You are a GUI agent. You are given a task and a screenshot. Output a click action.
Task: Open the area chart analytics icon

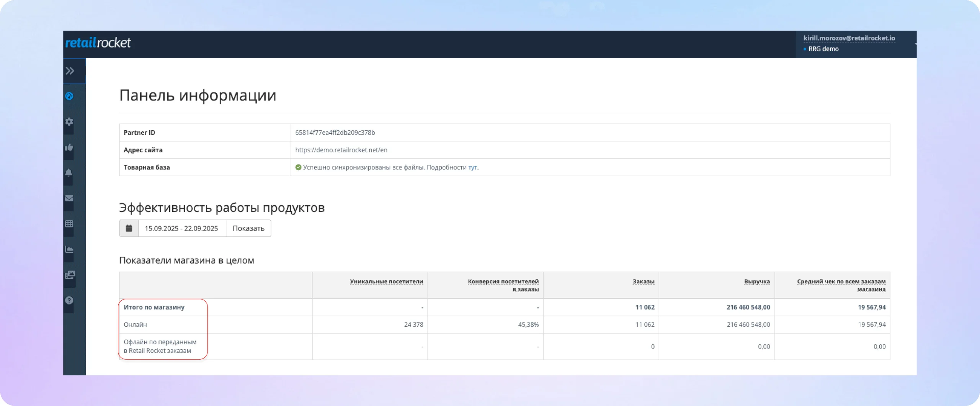pyautogui.click(x=69, y=249)
